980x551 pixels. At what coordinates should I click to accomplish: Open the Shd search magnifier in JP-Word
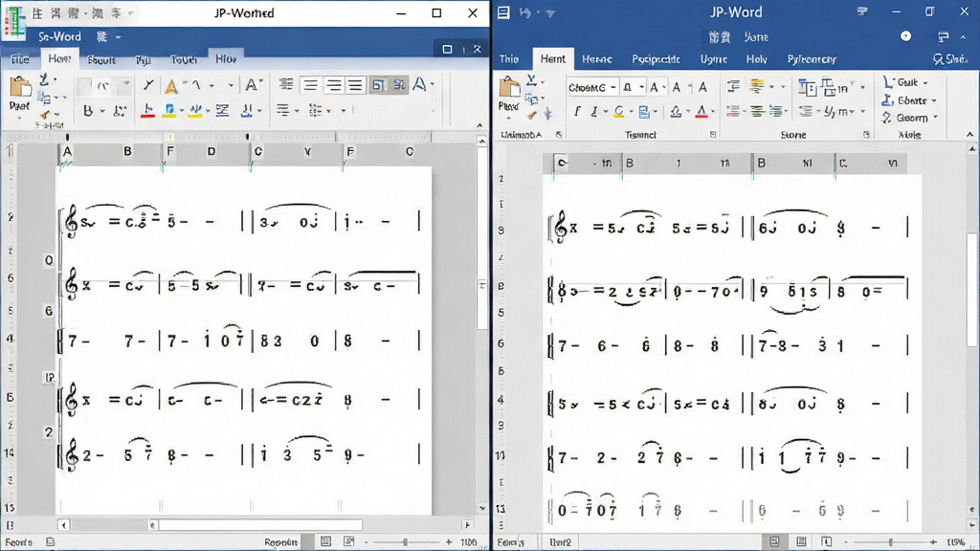[x=938, y=59]
